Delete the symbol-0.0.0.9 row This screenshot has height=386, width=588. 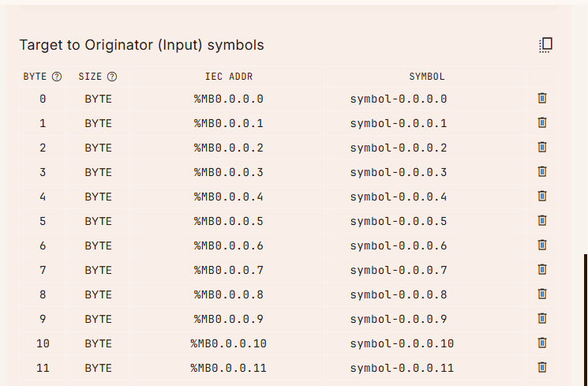click(542, 319)
